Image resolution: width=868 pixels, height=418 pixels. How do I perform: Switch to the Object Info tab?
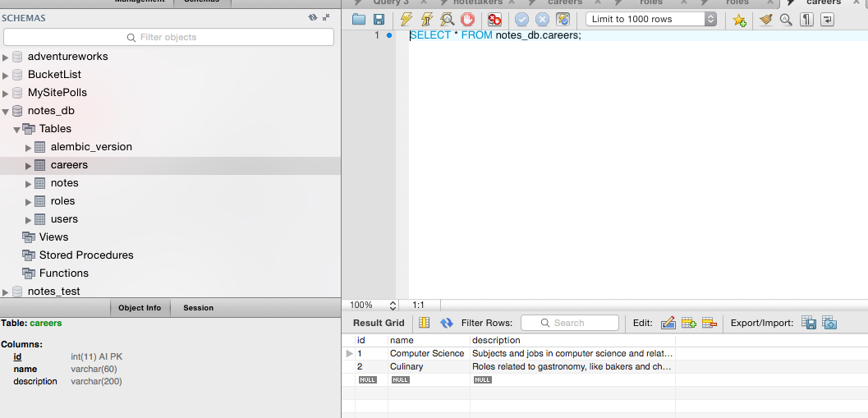(140, 308)
